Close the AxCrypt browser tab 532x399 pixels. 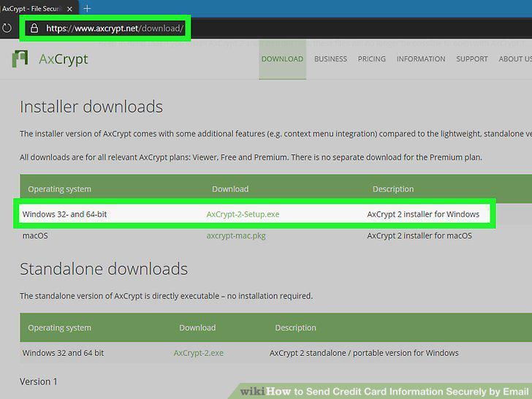69,9
